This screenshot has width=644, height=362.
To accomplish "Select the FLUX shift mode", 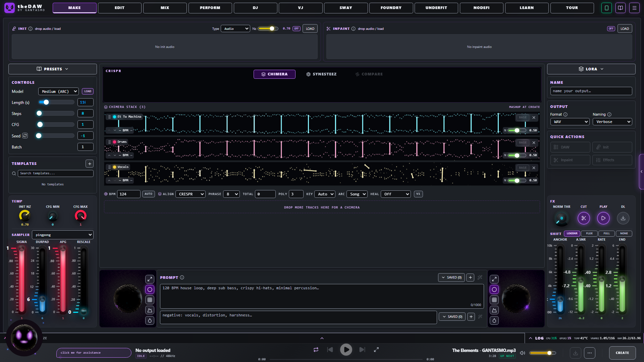I will pos(589,234).
